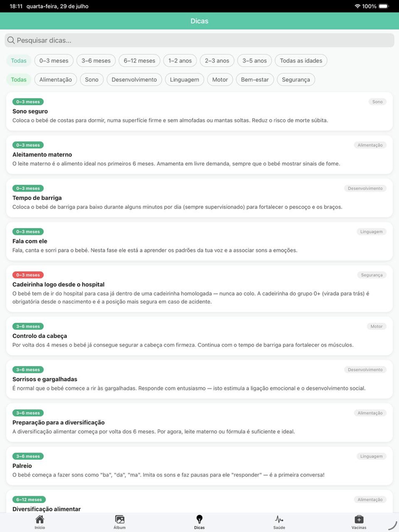Tap the date quarta-feira, 29 de julho
The width and height of the screenshot is (399, 532).
point(57,6)
